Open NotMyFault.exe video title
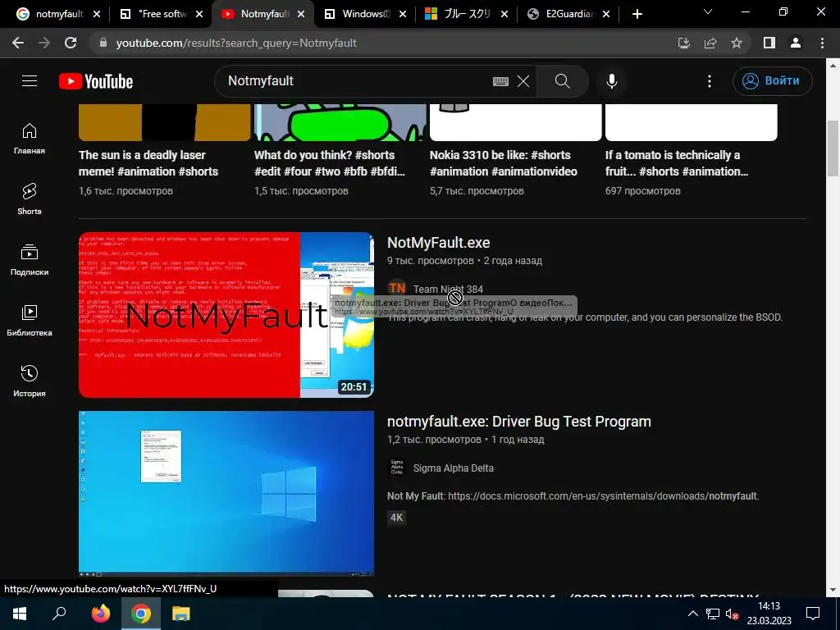This screenshot has height=630, width=840. point(439,243)
